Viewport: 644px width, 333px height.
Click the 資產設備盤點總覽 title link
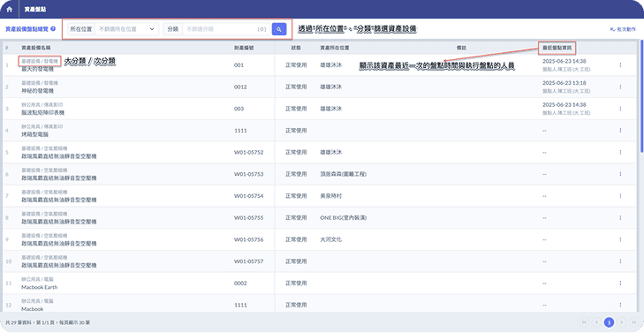tap(27, 29)
